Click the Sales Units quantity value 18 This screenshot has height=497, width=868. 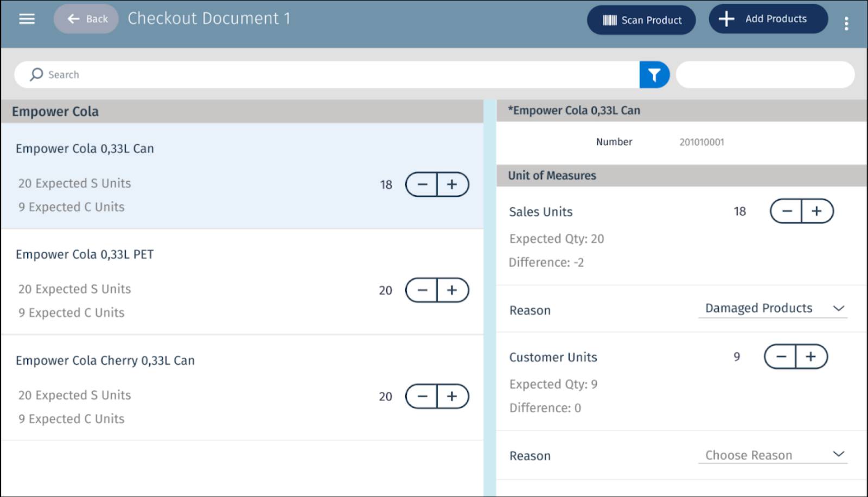coord(740,212)
